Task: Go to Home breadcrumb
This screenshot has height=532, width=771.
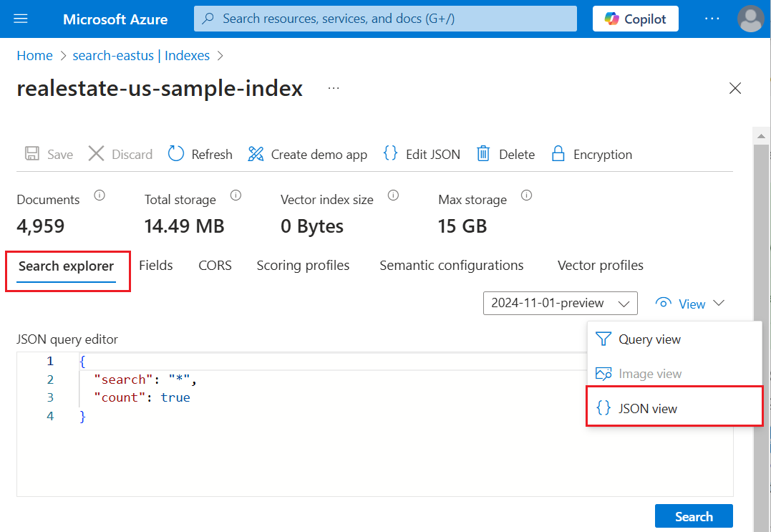Action: [x=34, y=56]
